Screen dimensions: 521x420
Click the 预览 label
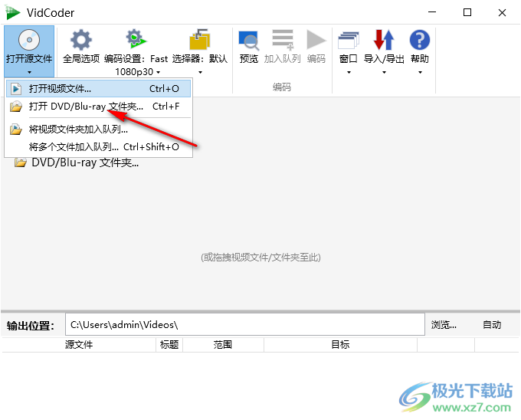[x=249, y=59]
